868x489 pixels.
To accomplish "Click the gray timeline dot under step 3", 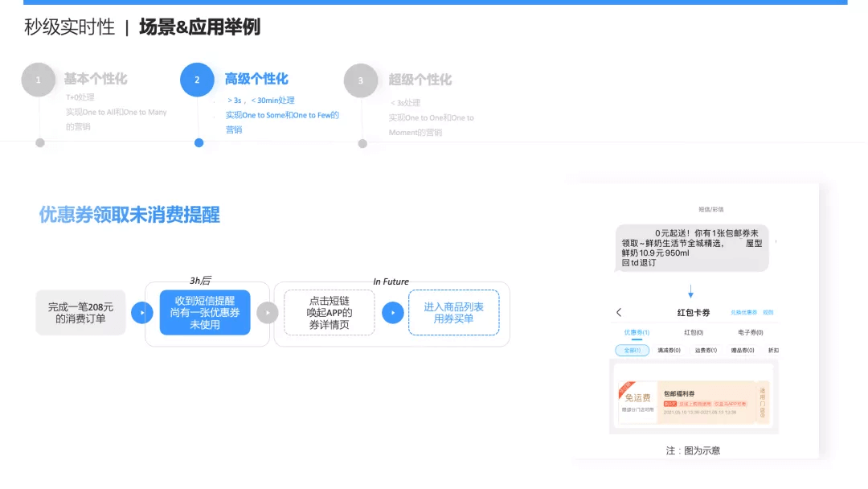I will pos(361,142).
